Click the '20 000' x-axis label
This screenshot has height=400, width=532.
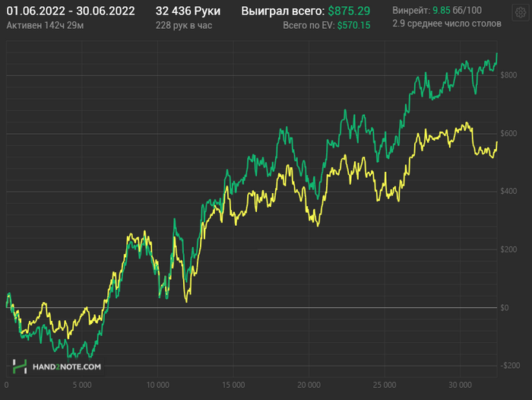pos(309,385)
